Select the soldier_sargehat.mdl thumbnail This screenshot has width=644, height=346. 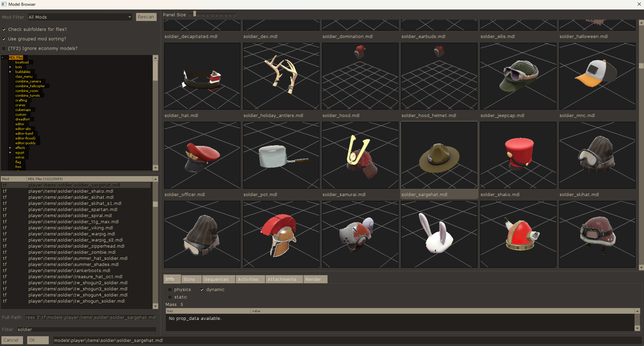(439, 155)
